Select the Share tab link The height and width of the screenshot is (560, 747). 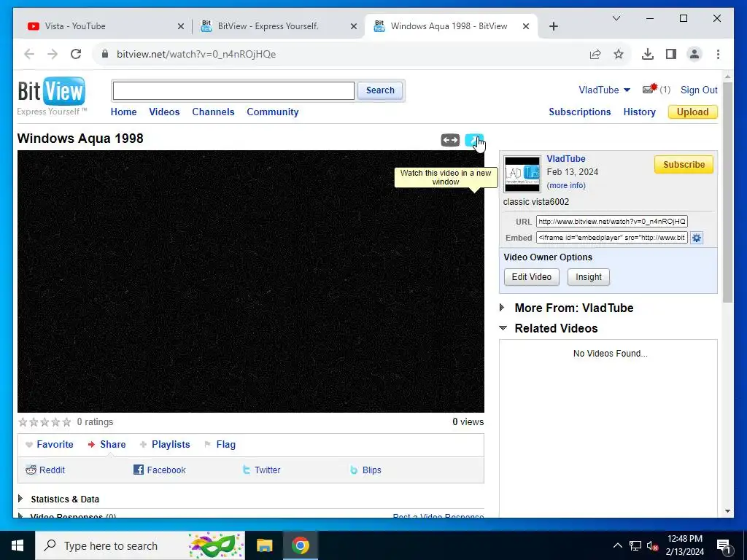pyautogui.click(x=112, y=444)
